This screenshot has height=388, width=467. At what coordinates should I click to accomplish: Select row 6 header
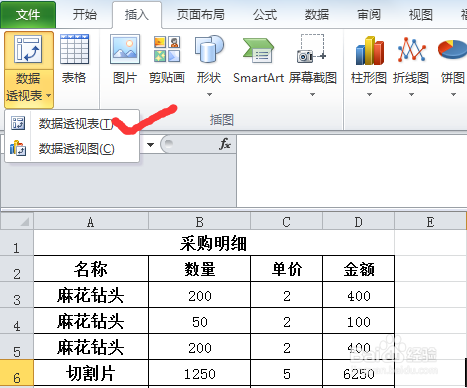pyautogui.click(x=17, y=373)
